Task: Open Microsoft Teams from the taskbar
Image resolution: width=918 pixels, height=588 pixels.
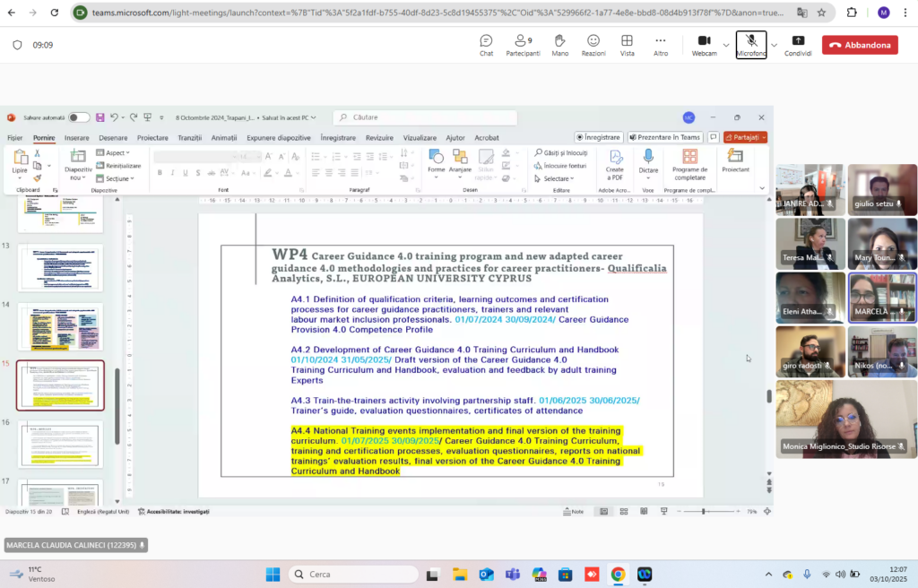Action: click(513, 574)
